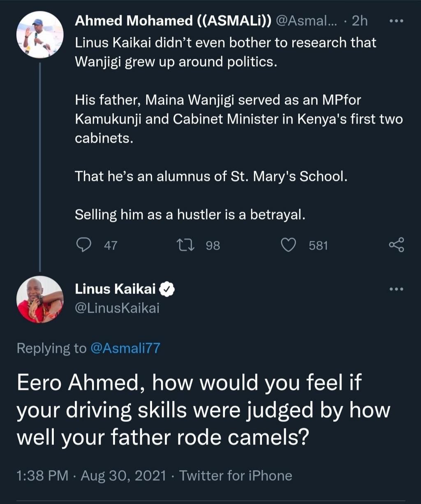Screen dimensions: 421x504
Task: Open Ahmed Mohamed's profile picture
Action: coord(40,35)
